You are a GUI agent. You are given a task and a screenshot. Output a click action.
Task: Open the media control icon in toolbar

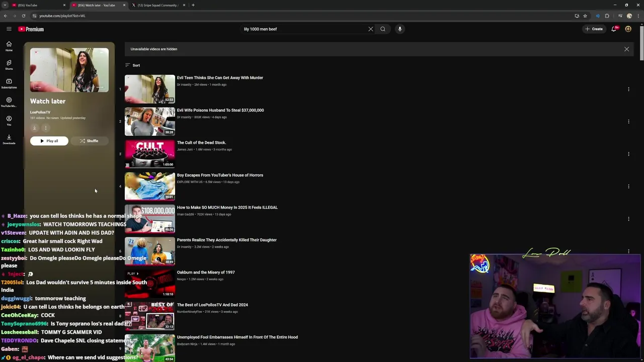point(620,16)
